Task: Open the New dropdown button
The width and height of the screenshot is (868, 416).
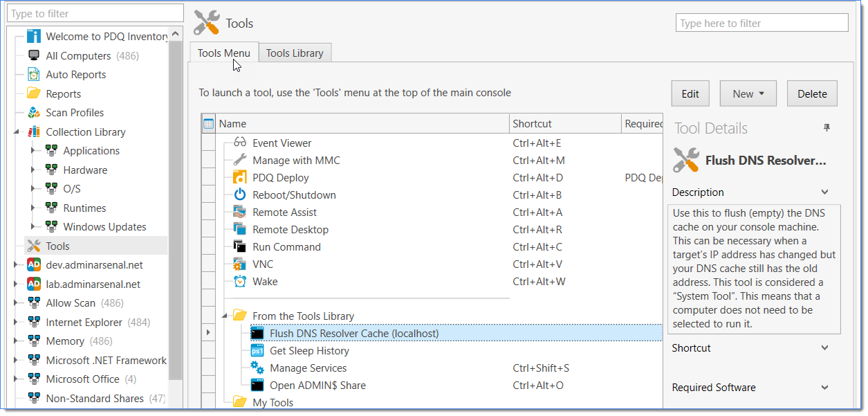Action: click(x=748, y=93)
